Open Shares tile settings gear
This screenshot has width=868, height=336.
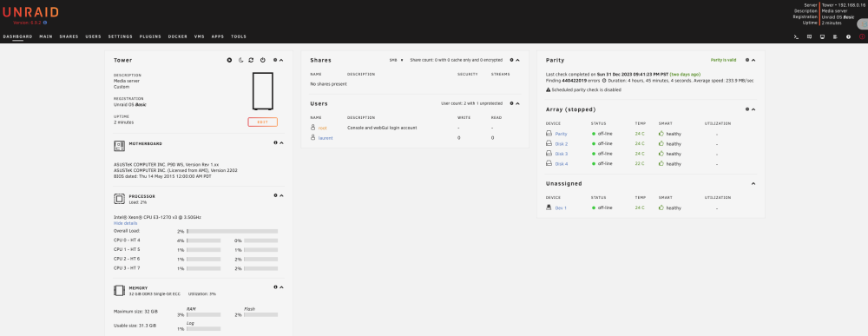[511, 60]
